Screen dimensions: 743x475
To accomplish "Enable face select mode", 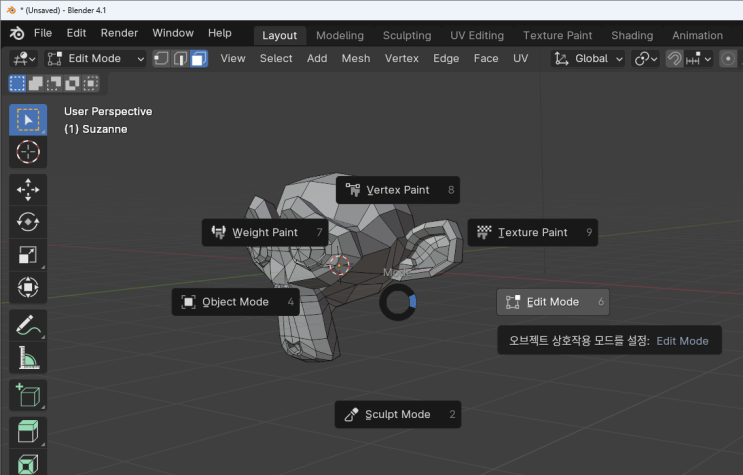I will click(199, 59).
